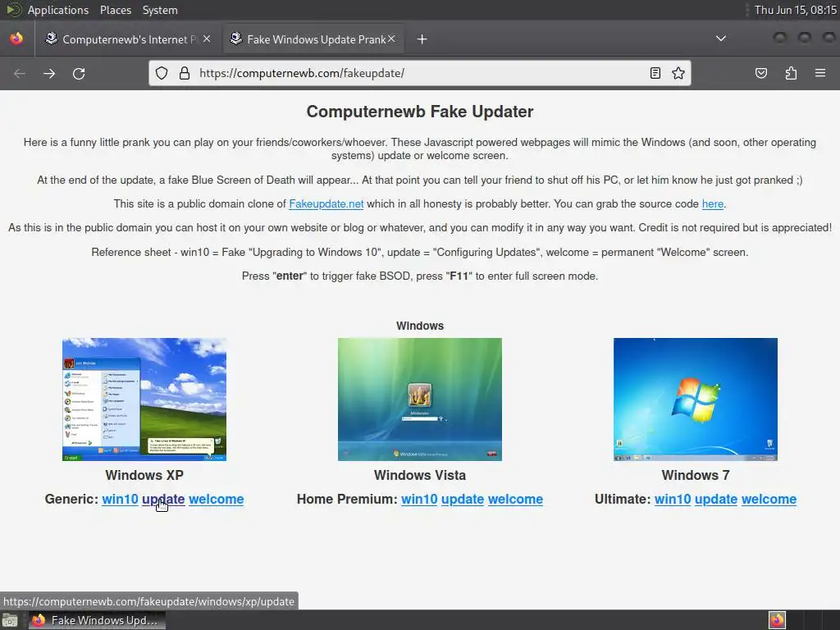The image size is (840, 630).
Task: Open Windows XP win10 link
Action: pos(120,500)
